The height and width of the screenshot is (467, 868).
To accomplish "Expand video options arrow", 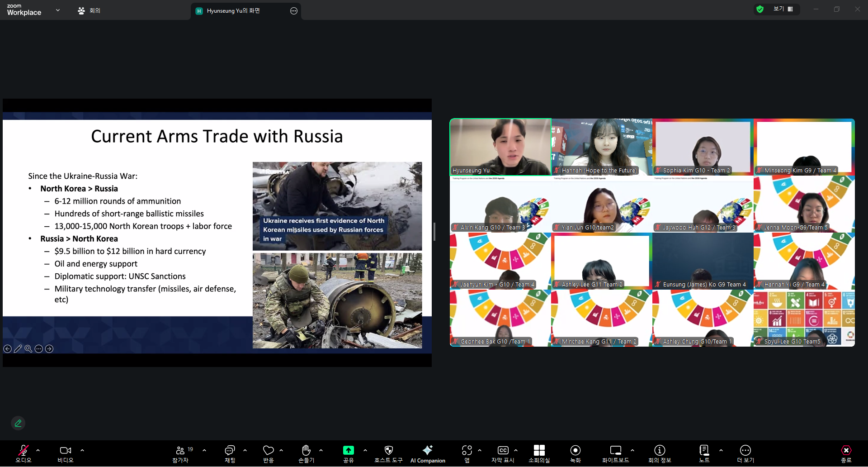I will (82, 450).
